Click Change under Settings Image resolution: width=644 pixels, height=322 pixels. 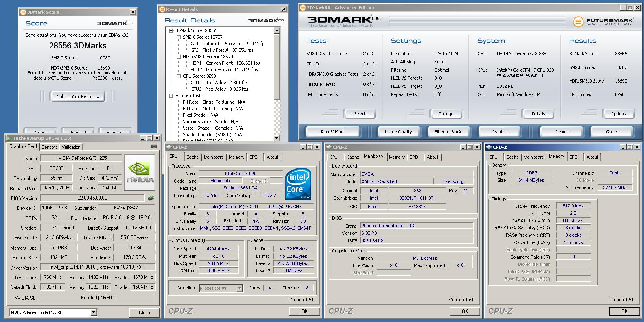448,114
